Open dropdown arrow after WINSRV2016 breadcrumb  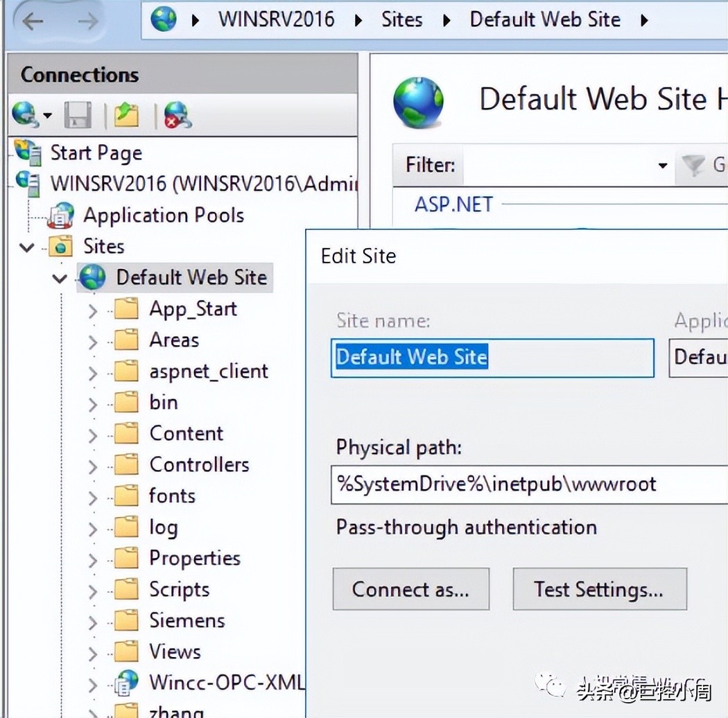[358, 20]
